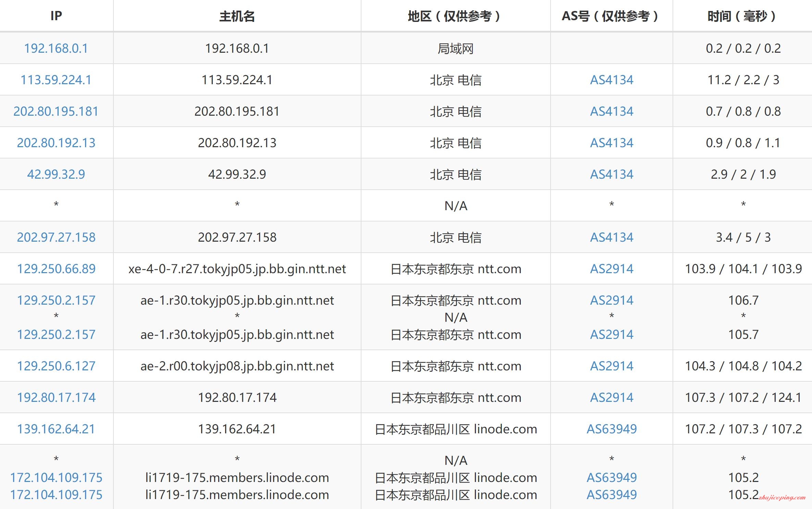The width and height of the screenshot is (812, 509).
Task: Select the black 42.99.32.9 hostname cell
Action: point(237,174)
